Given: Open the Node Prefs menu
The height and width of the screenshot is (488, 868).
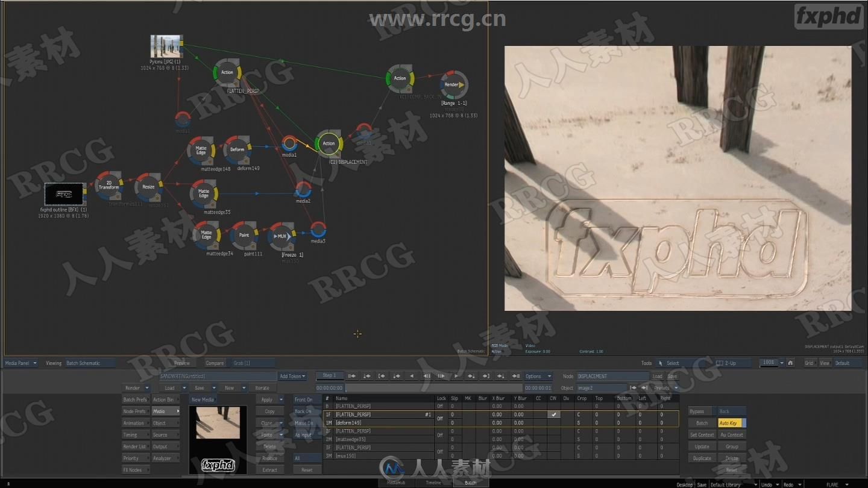Looking at the screenshot, I should click(x=135, y=411).
